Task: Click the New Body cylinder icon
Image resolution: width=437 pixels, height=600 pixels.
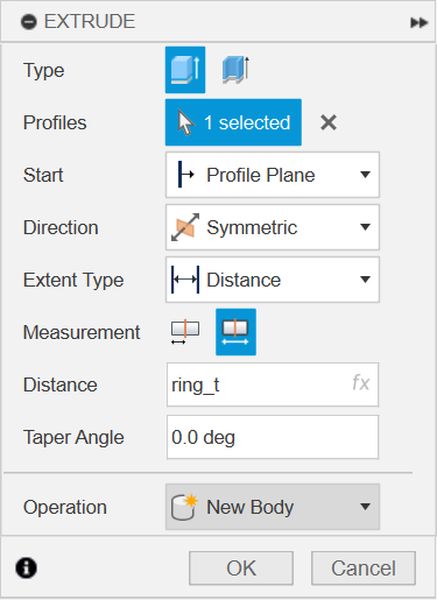Action: click(184, 507)
